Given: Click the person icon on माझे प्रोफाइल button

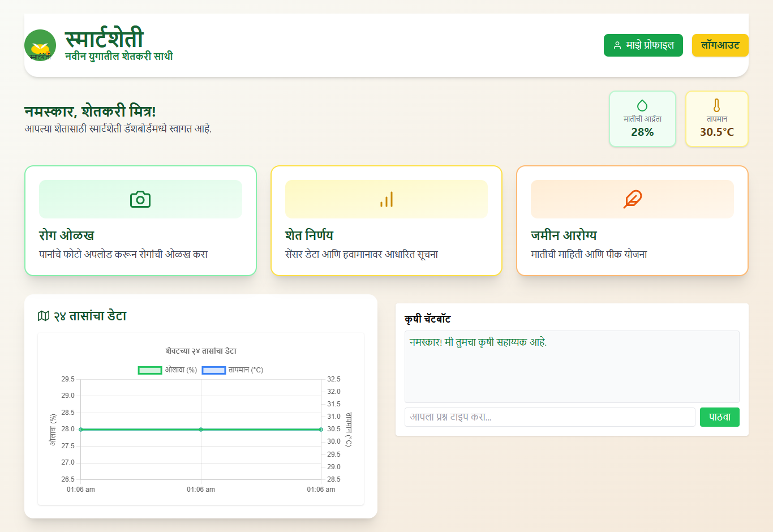Looking at the screenshot, I should tap(616, 45).
